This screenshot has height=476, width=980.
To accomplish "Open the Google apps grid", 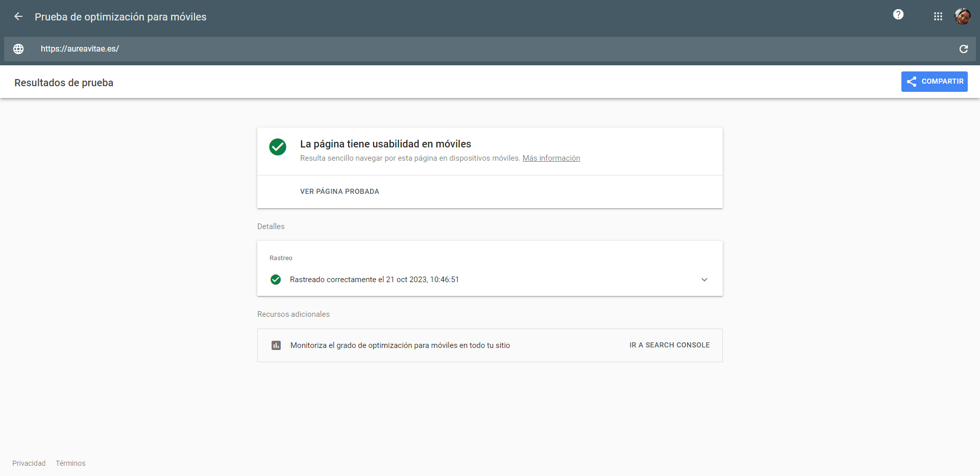I will (x=938, y=16).
